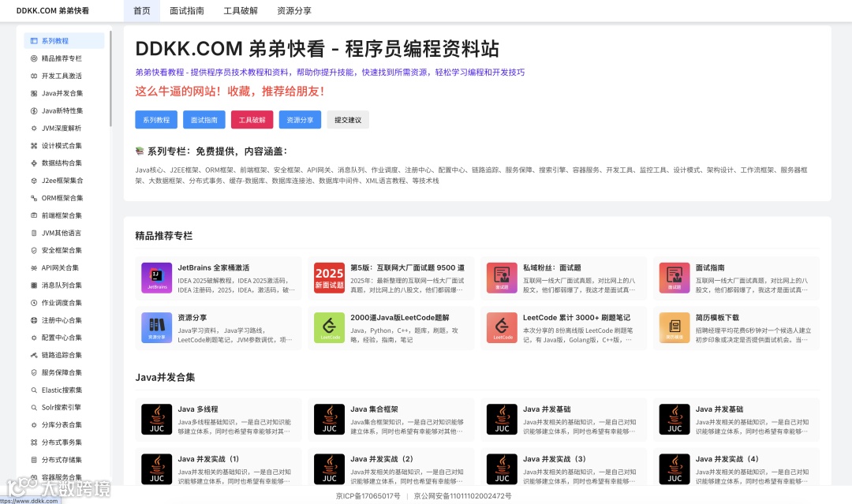Click the red 工具破解 button
This screenshot has height=504, width=852.
(x=252, y=120)
